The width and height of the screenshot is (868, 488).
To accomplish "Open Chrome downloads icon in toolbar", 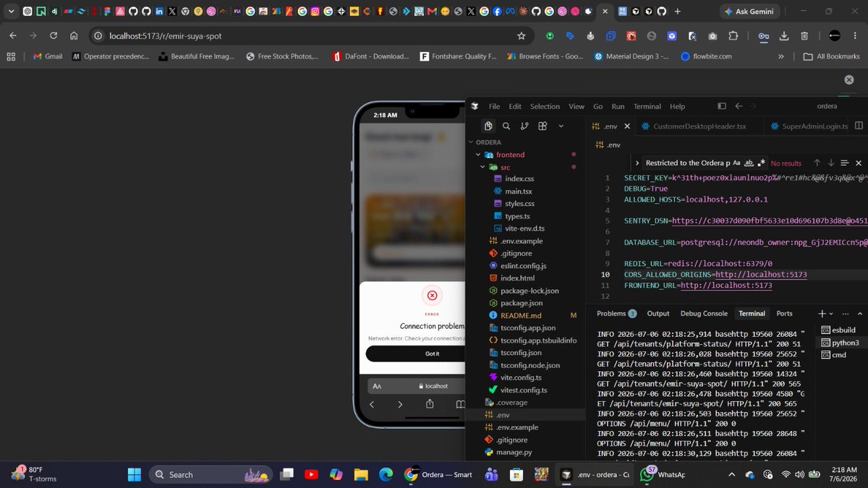I will pos(784,35).
